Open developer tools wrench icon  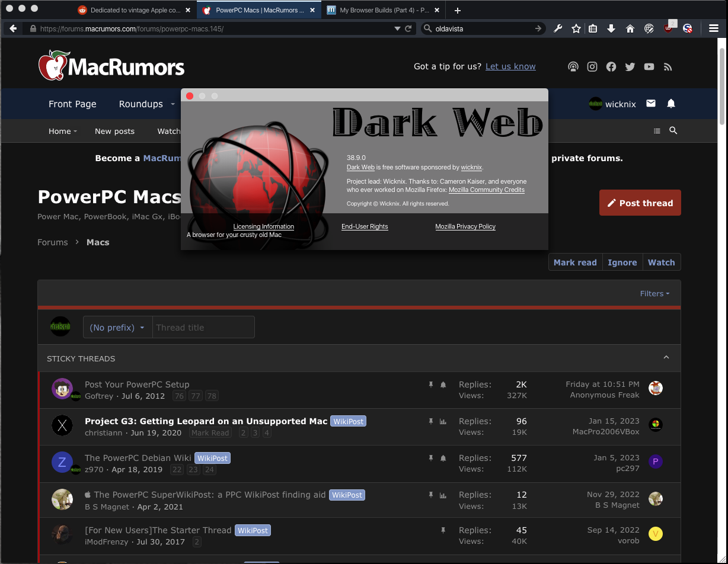(558, 28)
